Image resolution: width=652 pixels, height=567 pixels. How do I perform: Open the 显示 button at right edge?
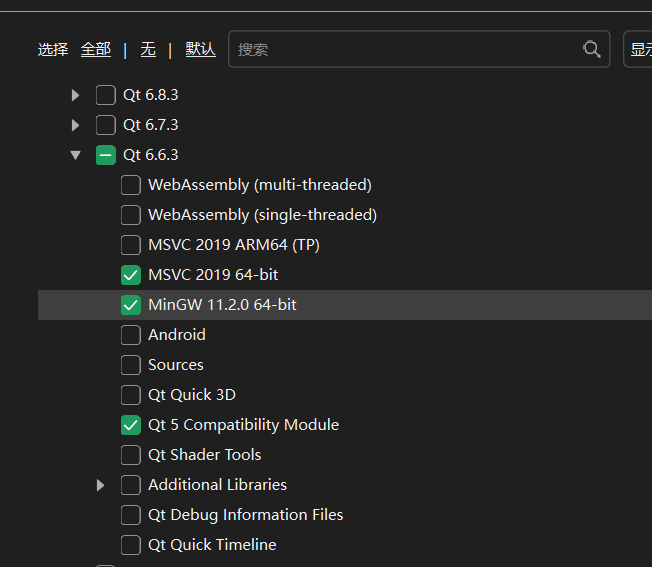pos(639,49)
